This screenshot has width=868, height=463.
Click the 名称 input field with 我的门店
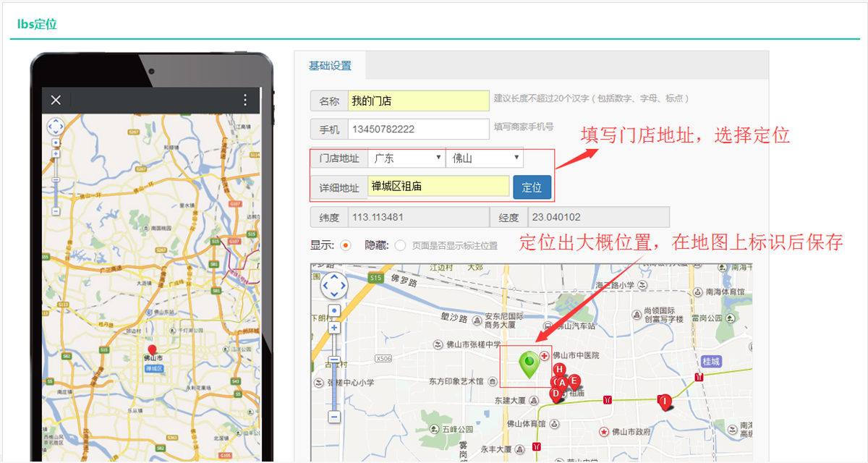(x=419, y=101)
